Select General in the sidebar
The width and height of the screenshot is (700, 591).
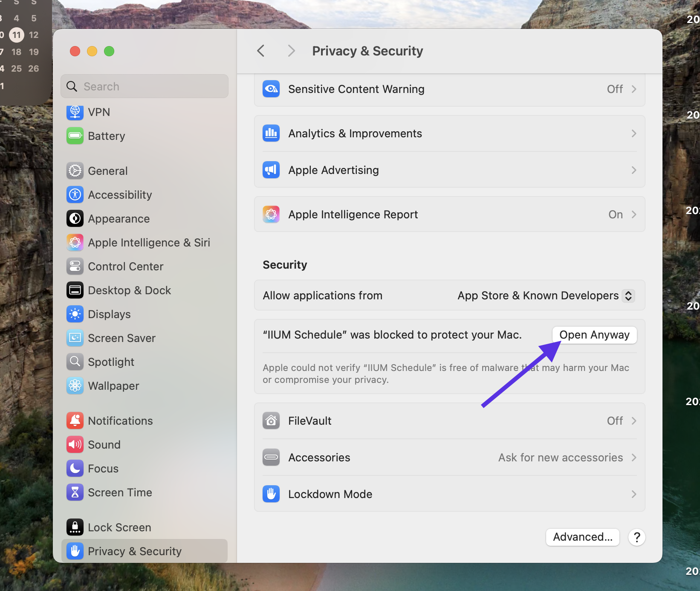pos(107,171)
